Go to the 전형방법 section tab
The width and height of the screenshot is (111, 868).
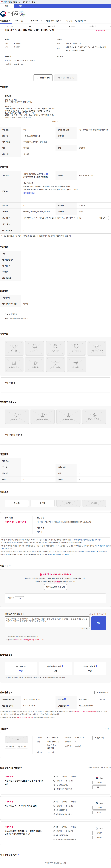(x=92, y=26)
